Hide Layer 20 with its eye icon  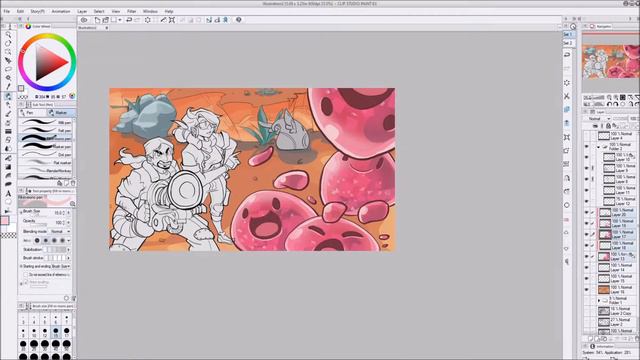pyautogui.click(x=587, y=213)
